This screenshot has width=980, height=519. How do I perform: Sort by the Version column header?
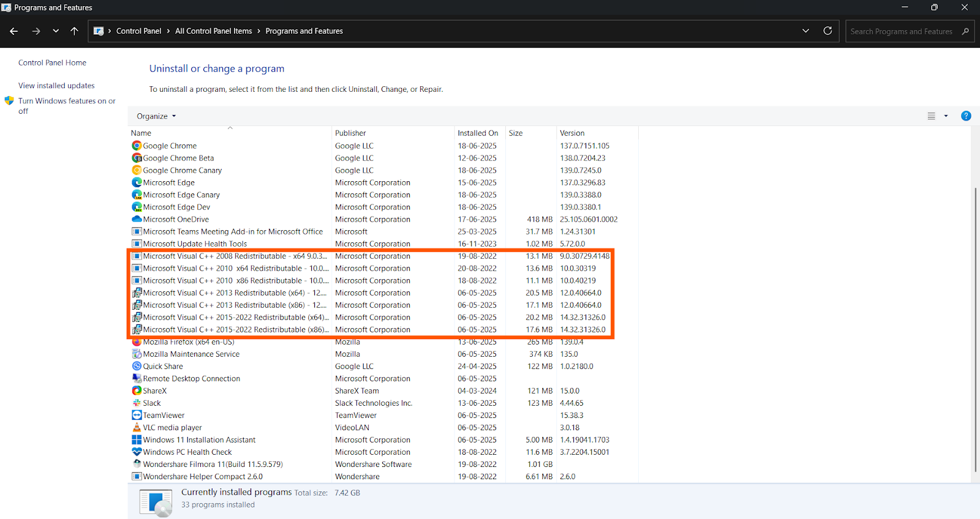(597, 133)
